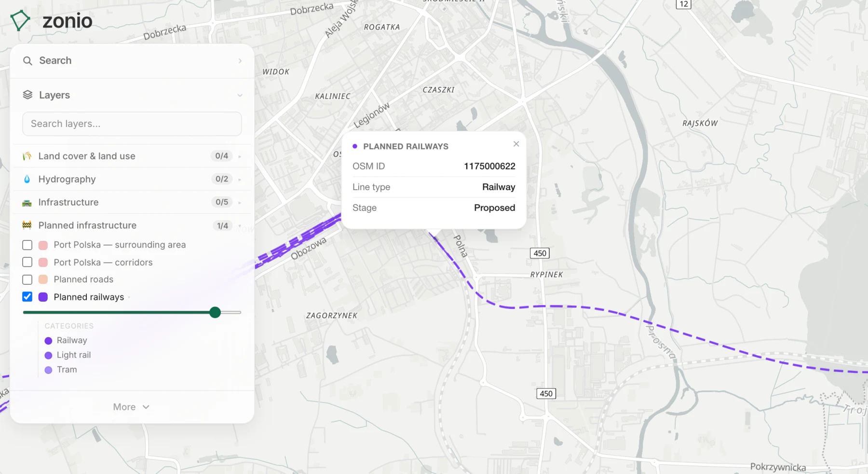The height and width of the screenshot is (474, 868).
Task: Click the Railway category dot
Action: point(48,341)
